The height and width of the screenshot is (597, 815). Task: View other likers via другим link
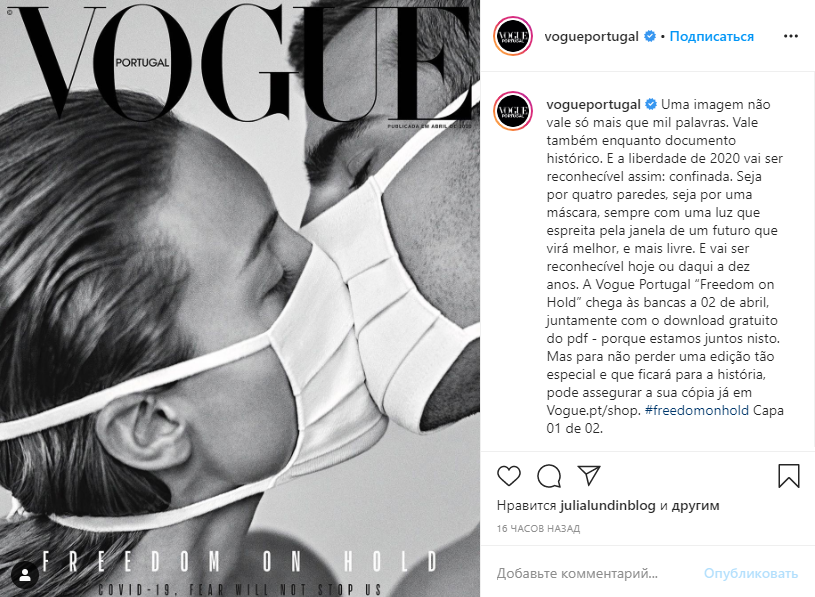[695, 506]
